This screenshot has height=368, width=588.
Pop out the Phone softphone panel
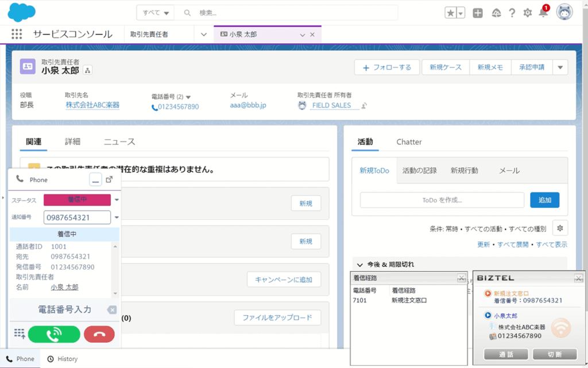[x=110, y=179]
